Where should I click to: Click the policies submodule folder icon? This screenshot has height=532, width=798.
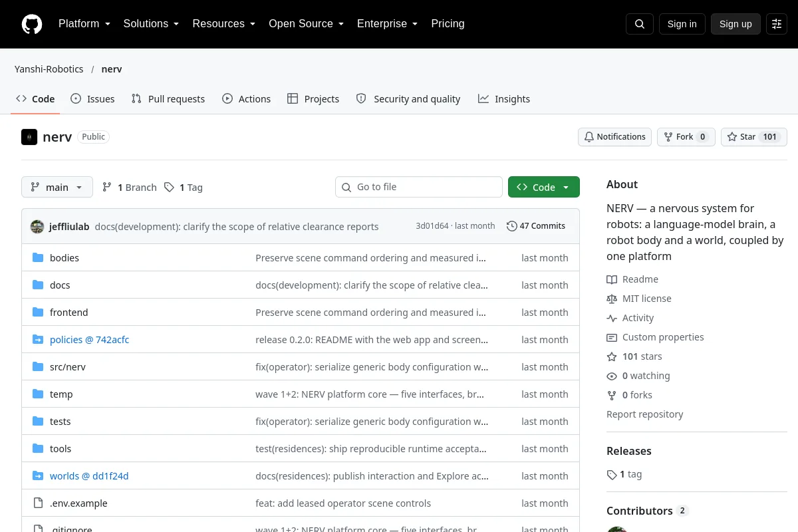[38, 339]
